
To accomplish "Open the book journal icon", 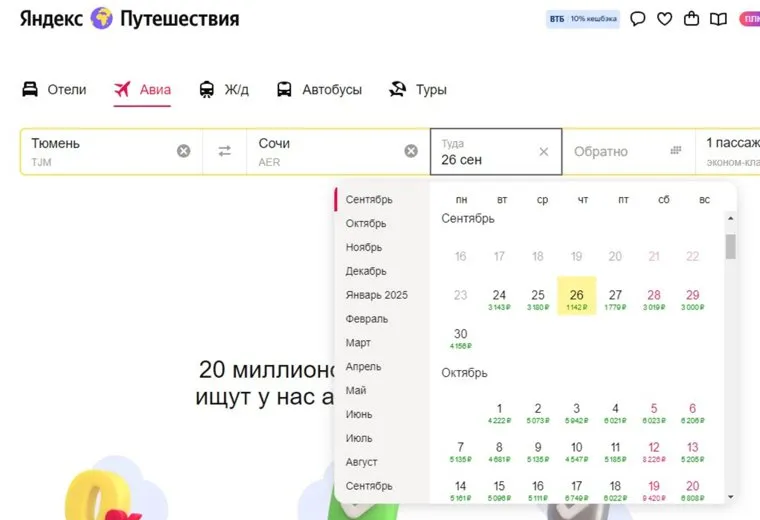I will click(x=718, y=19).
